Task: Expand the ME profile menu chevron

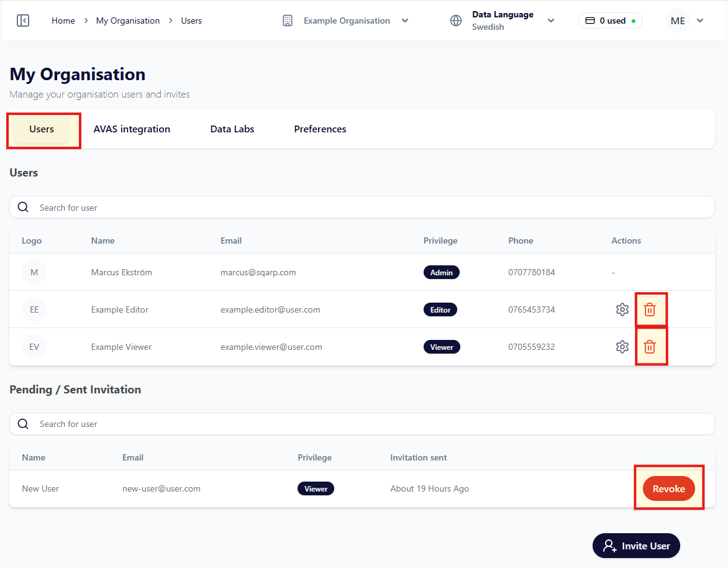Action: coord(700,21)
